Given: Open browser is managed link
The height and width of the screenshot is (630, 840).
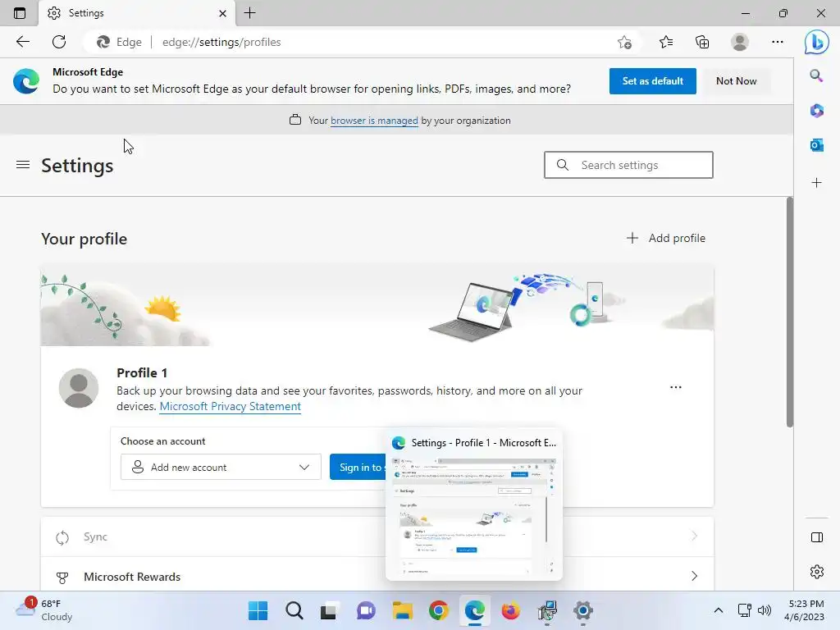Looking at the screenshot, I should pos(374,121).
